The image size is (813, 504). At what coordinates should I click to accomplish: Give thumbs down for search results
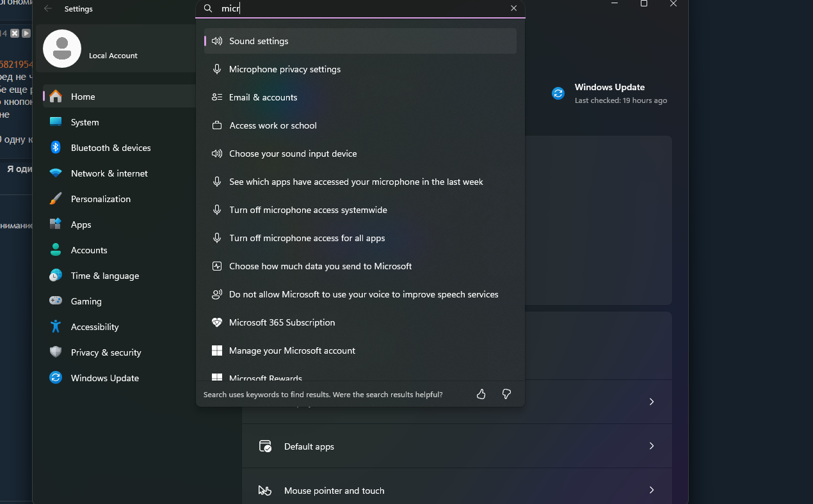[x=506, y=394]
